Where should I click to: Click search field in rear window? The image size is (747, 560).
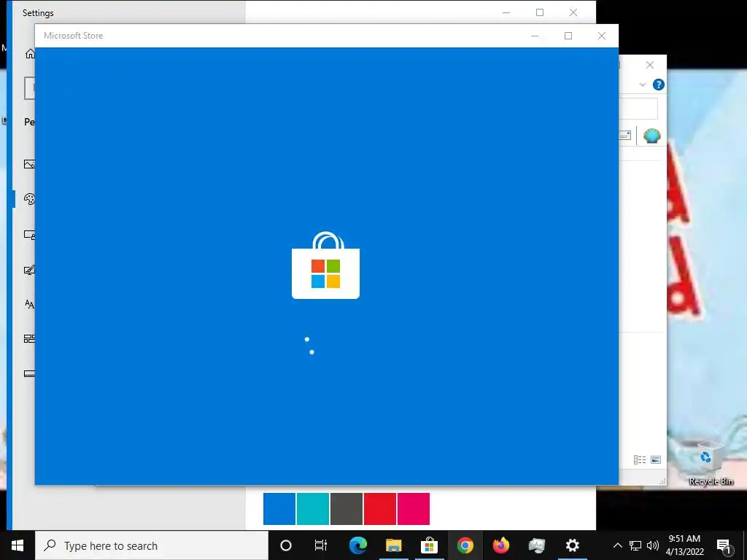click(x=638, y=109)
